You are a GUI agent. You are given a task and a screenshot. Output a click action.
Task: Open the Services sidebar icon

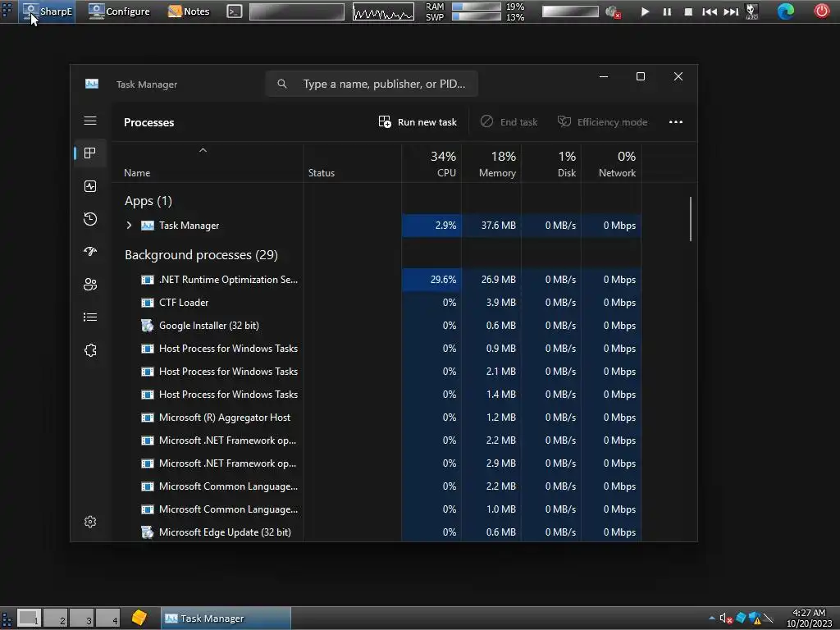90,350
